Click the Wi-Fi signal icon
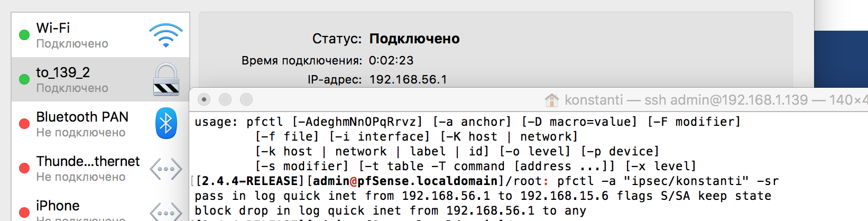The width and height of the screenshot is (868, 221). (x=166, y=35)
